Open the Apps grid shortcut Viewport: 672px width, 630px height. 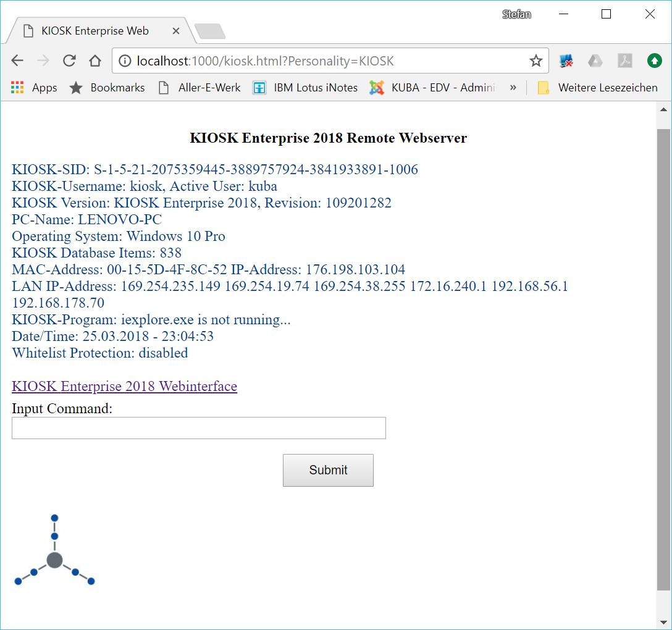click(34, 88)
